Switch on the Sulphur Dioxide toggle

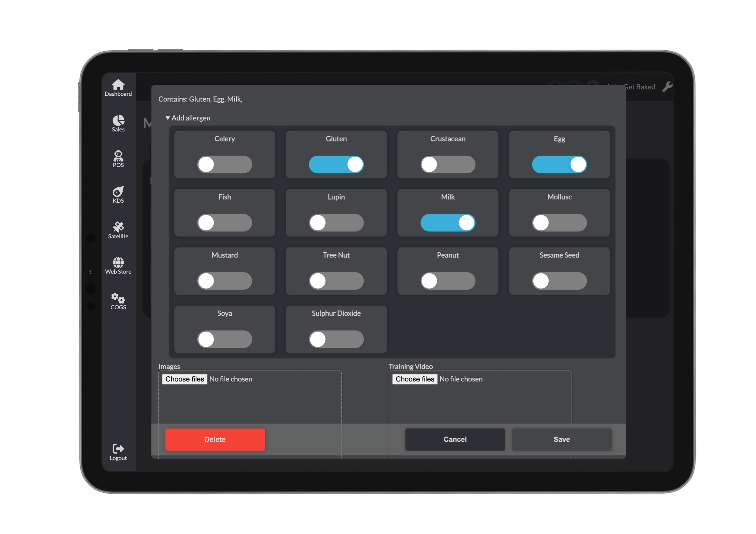click(x=336, y=339)
